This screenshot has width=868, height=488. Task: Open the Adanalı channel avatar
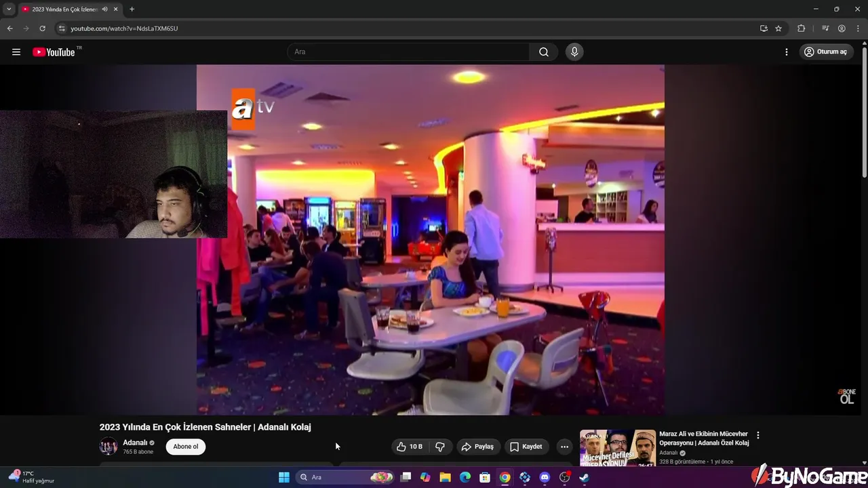click(108, 446)
